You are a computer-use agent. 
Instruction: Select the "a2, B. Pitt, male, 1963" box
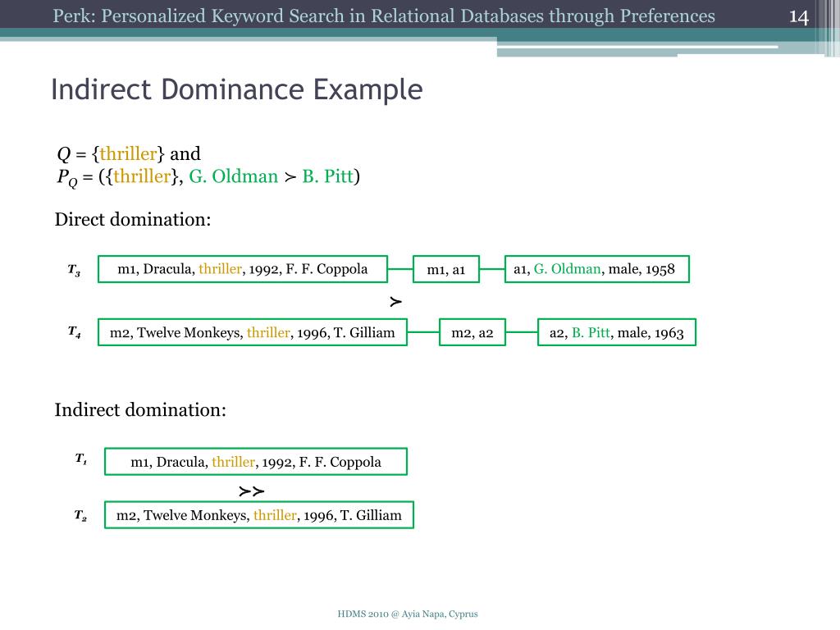click(617, 332)
